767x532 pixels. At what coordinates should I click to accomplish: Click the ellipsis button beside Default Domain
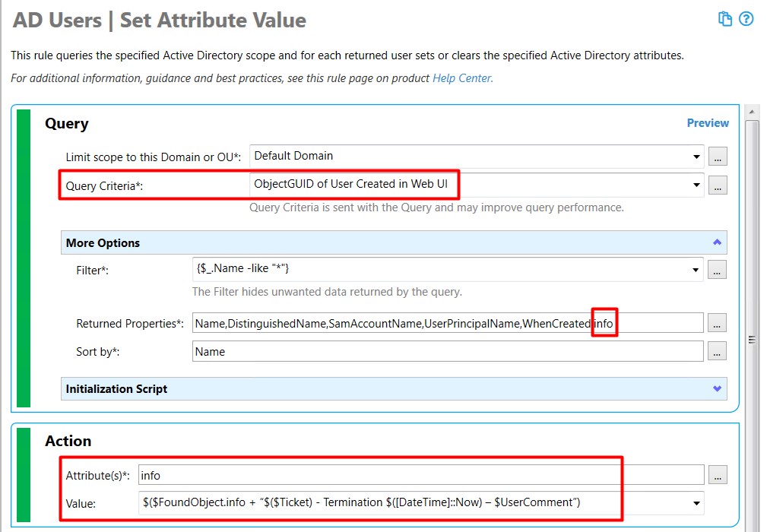[718, 157]
